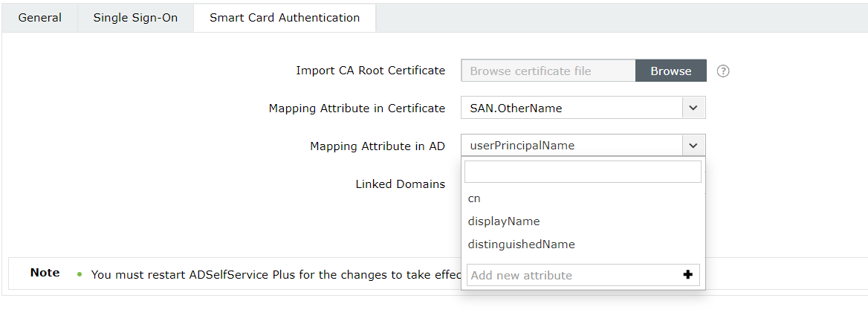The height and width of the screenshot is (324, 868).
Task: Choose displayName from the attribute list
Action: (504, 221)
